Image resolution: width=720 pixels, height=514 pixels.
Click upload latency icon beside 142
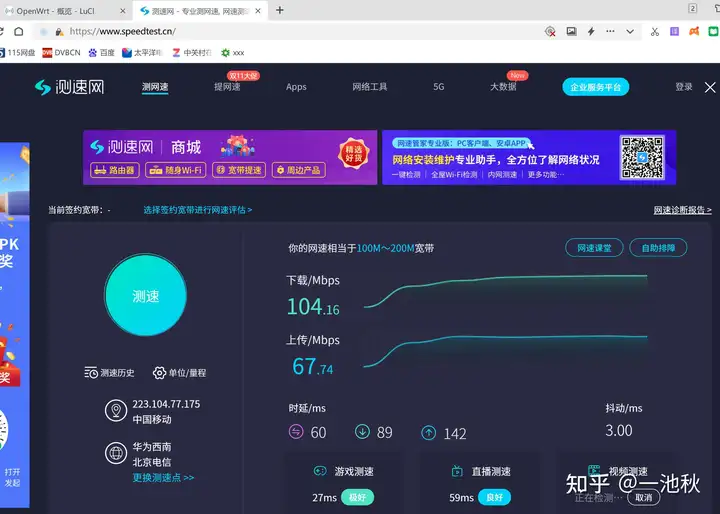[429, 433]
